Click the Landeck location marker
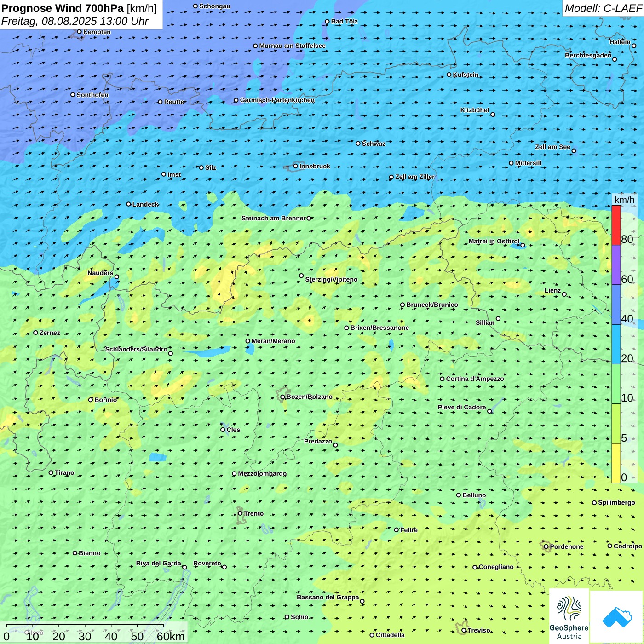This screenshot has height=644, width=644. tap(129, 204)
